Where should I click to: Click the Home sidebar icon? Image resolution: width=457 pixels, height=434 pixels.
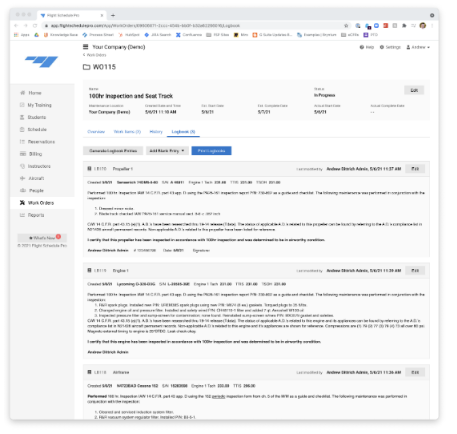(23, 93)
